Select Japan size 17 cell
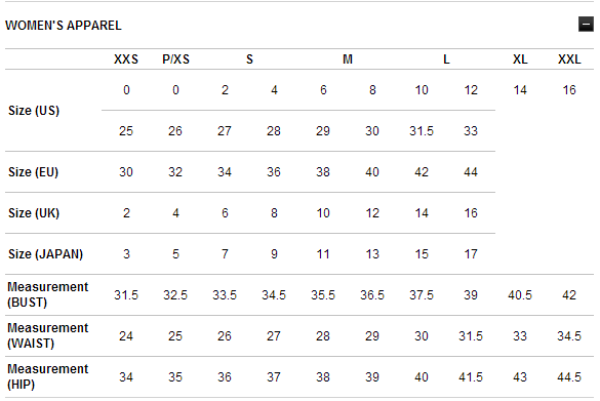This screenshot has height=401, width=600. tap(471, 254)
